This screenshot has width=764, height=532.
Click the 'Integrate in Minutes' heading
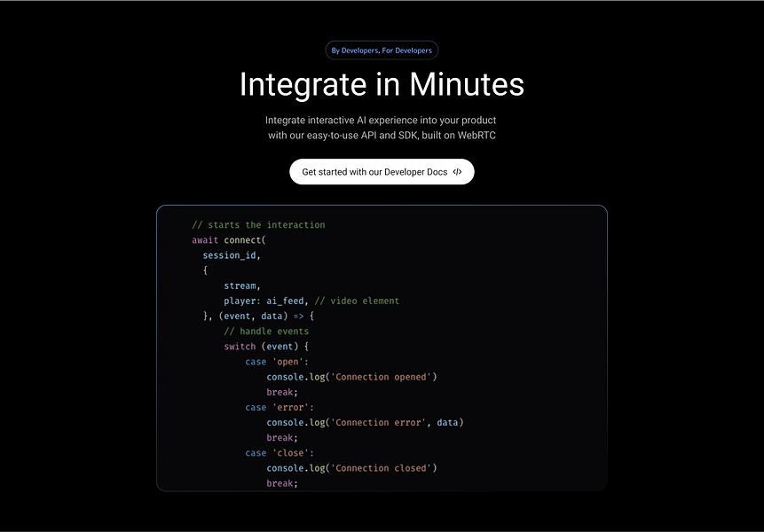(x=382, y=85)
